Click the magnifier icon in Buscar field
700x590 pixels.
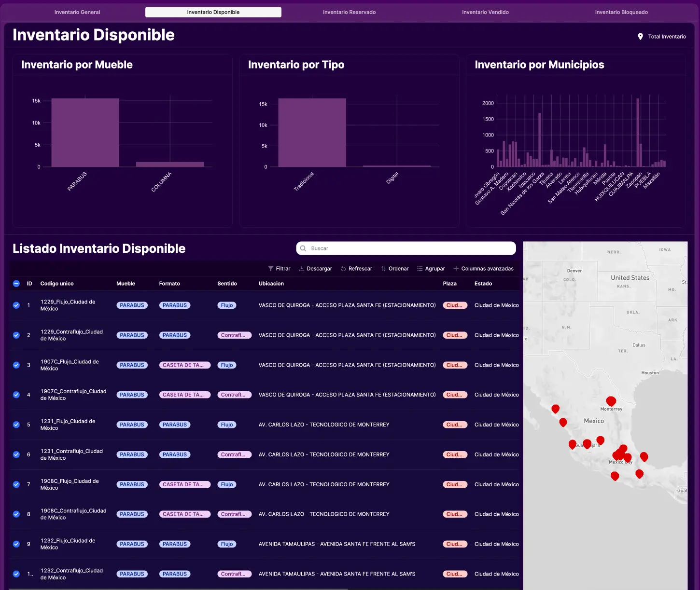(303, 248)
